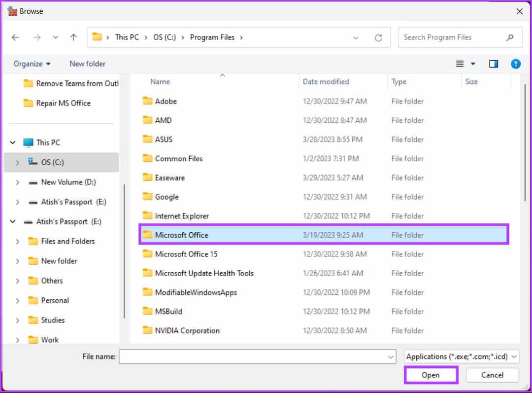Open Remove Teams from Outl folder in sidebar
This screenshot has height=393, width=532.
click(x=70, y=83)
